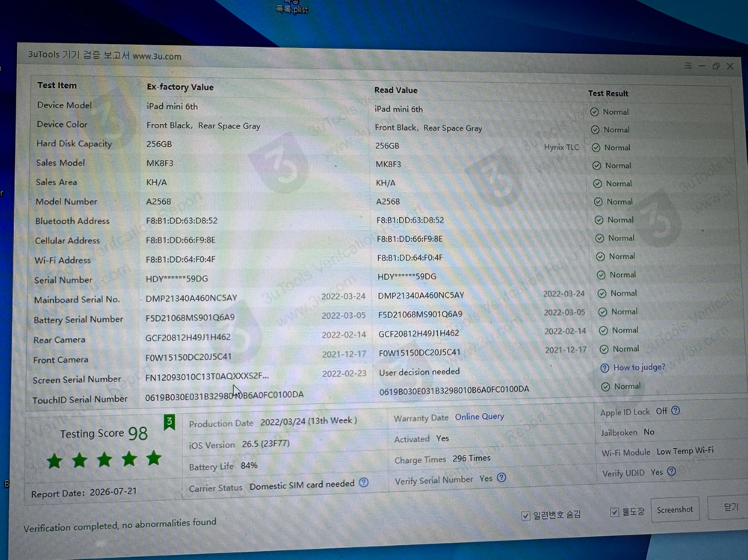Click the Test Result column header
748x560 pixels.
(x=608, y=93)
